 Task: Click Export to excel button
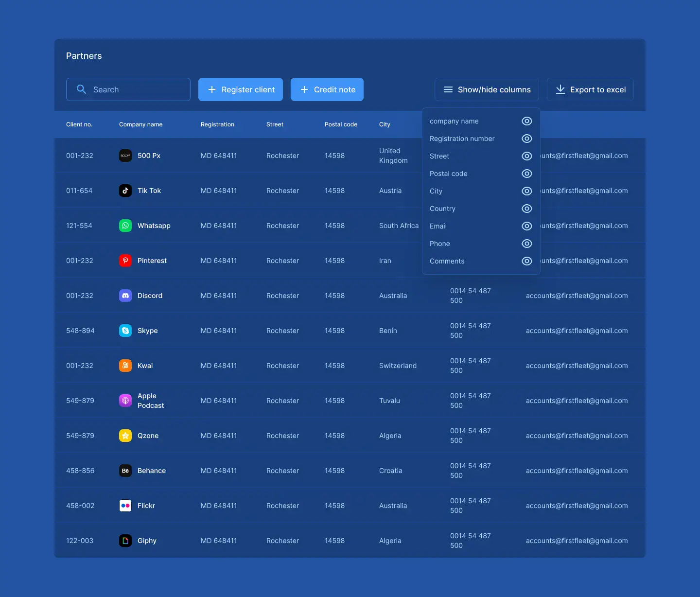click(x=590, y=89)
